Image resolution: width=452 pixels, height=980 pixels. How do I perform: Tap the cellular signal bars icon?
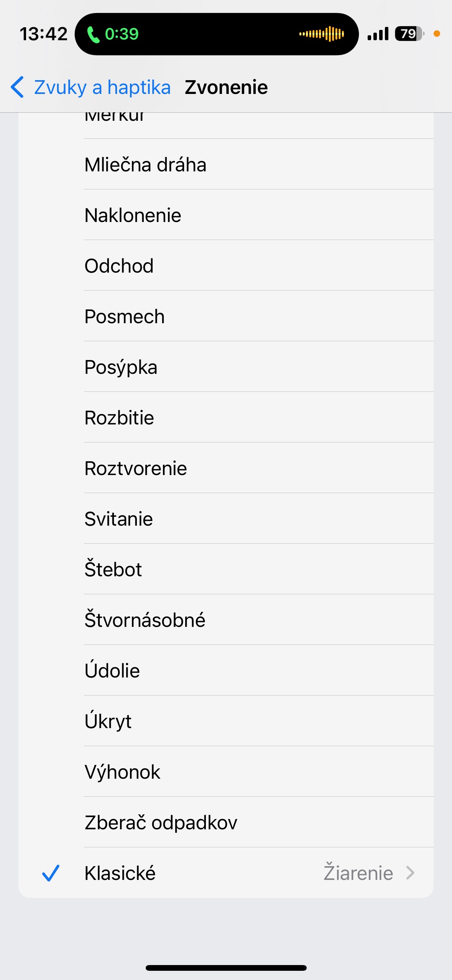point(378,34)
